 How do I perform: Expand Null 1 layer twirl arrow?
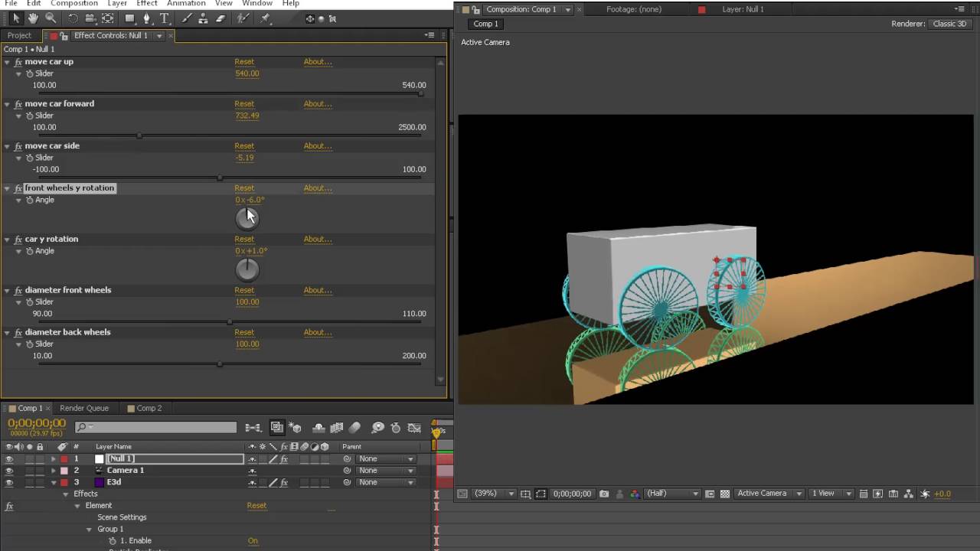click(54, 459)
